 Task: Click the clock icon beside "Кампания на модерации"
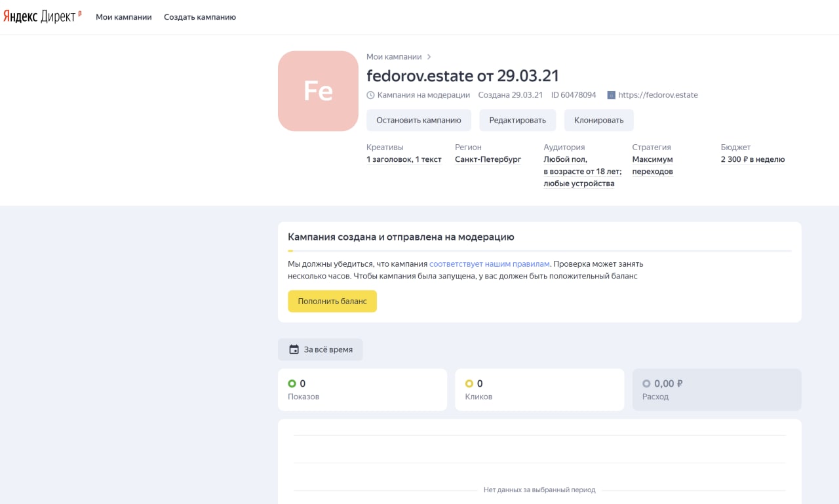370,95
